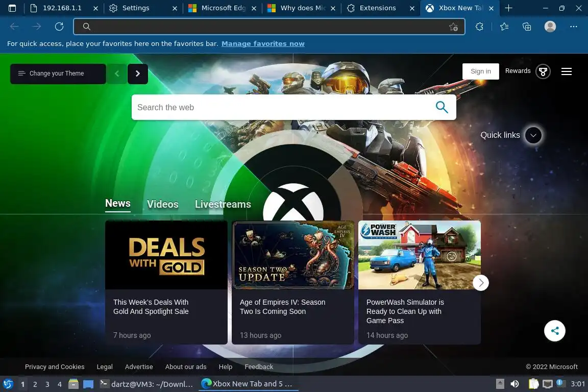
Task: Select the Livestreams feed tab
Action: pyautogui.click(x=223, y=204)
